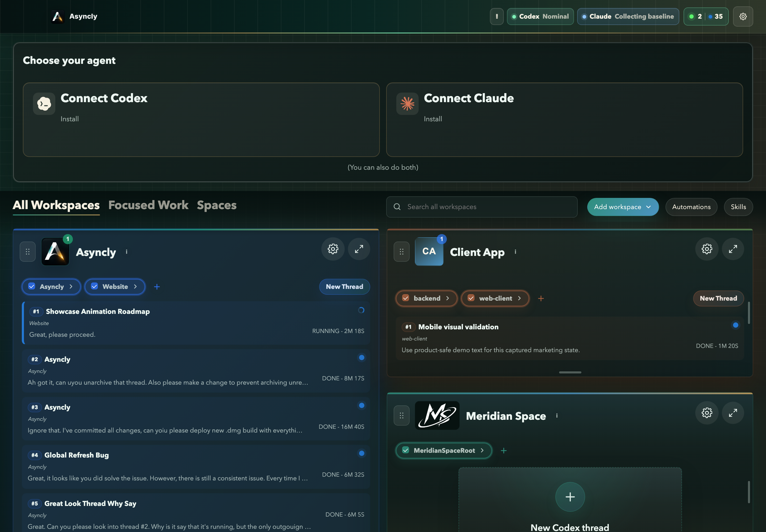The image size is (766, 532).
Task: Expand the Asyncly project chip chevron
Action: tap(71, 287)
